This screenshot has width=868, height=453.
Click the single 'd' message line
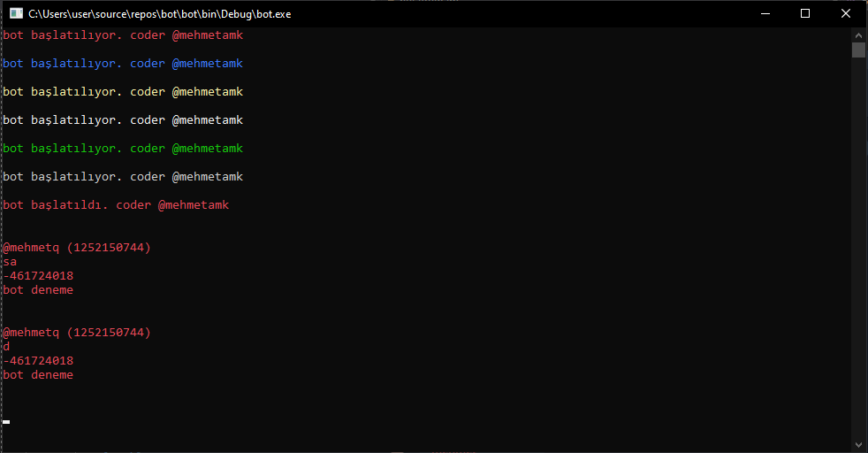pos(6,347)
